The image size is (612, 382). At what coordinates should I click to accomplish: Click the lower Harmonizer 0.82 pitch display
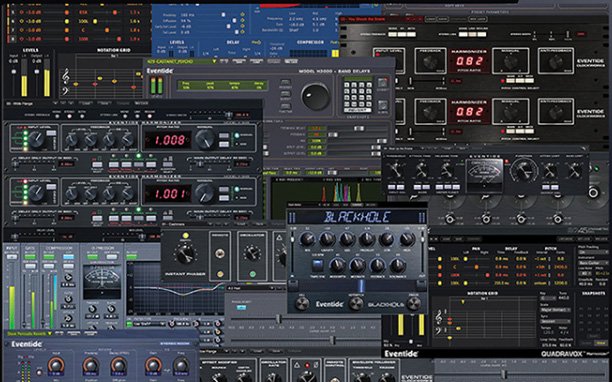[x=470, y=112]
